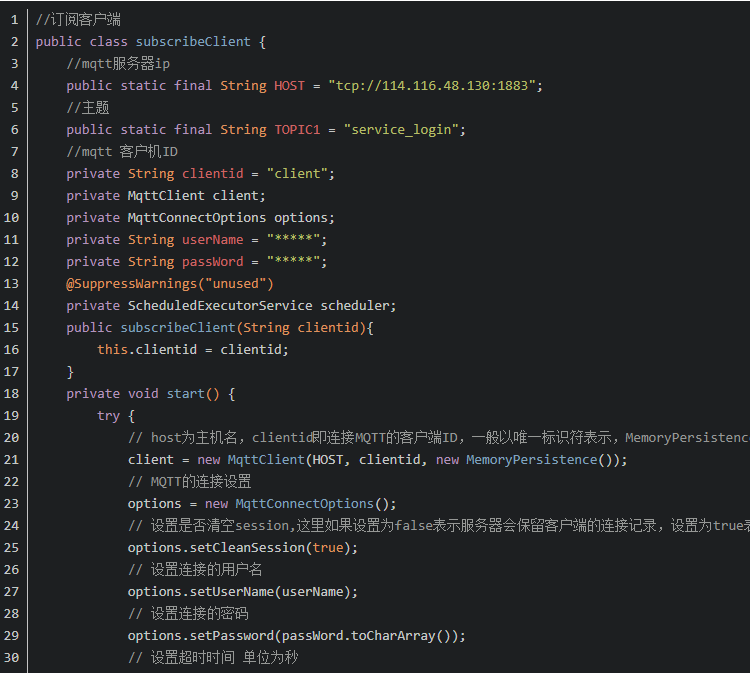Viewport: 750px width, 673px height.
Task: Click the scheduler variable name
Action: pos(354,306)
